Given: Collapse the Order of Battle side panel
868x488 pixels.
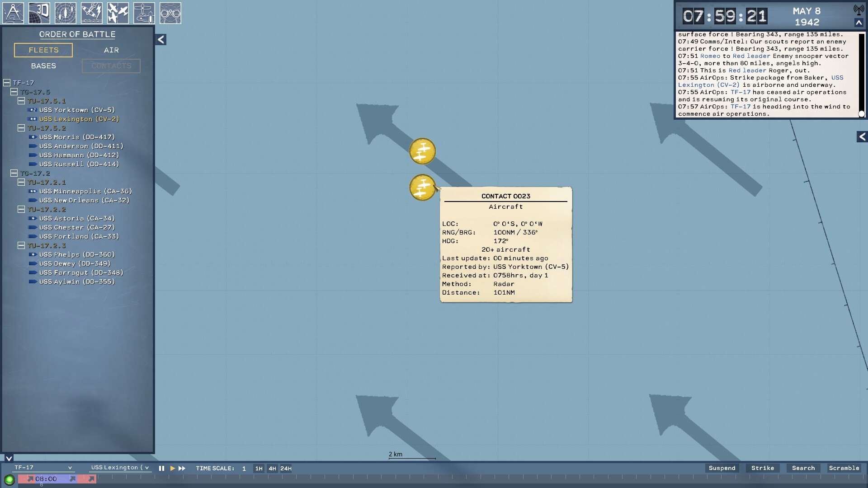Looking at the screenshot, I should (161, 40).
